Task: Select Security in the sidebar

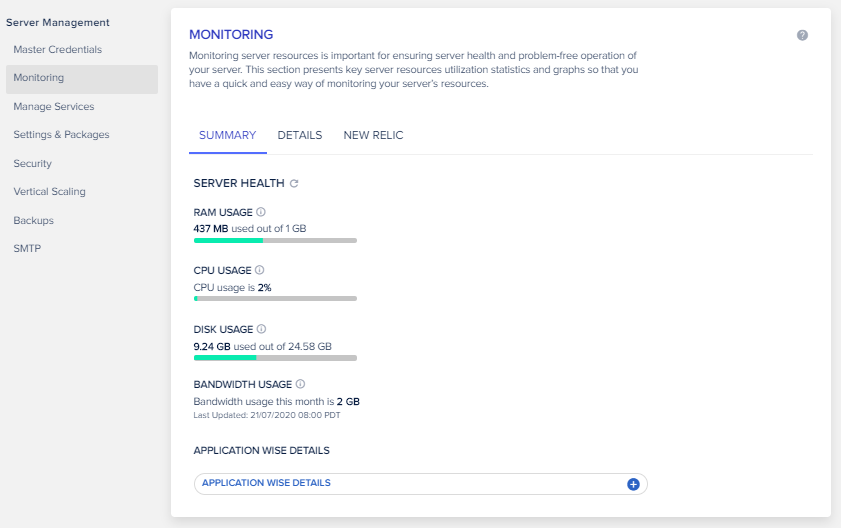Action: 33,163
